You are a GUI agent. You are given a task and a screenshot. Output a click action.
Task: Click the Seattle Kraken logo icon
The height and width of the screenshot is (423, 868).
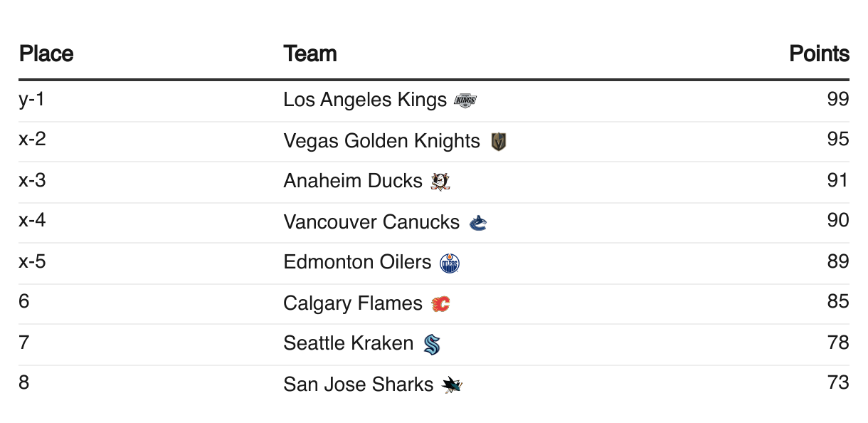coord(432,345)
